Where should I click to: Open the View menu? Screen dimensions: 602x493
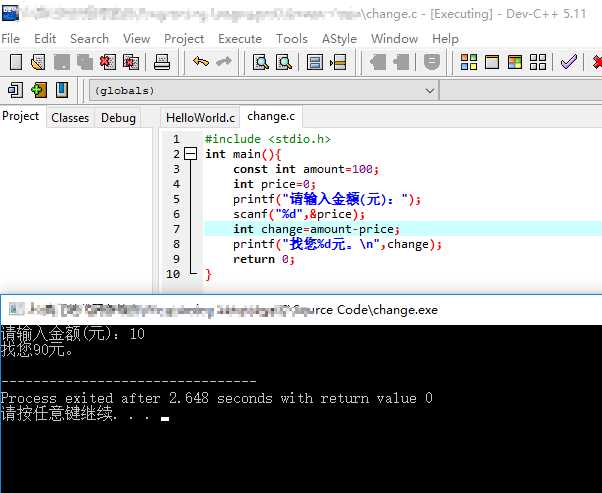(136, 39)
